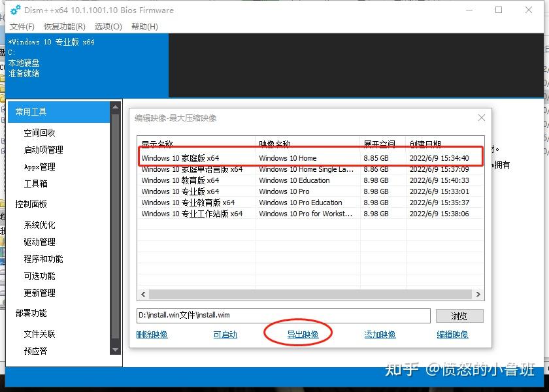The image size is (549, 392).
Task: Click the Windows 10 Pro Education image name
Action: coord(301,203)
